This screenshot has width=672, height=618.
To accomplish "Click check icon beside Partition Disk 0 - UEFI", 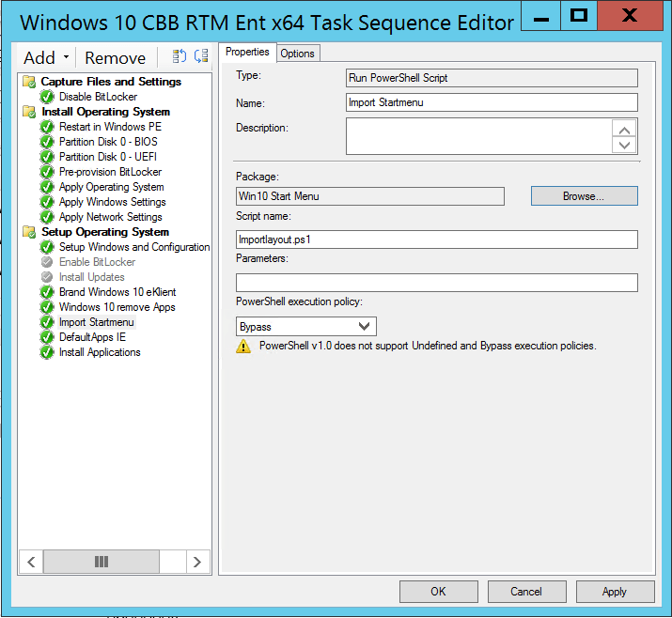I will coord(47,157).
